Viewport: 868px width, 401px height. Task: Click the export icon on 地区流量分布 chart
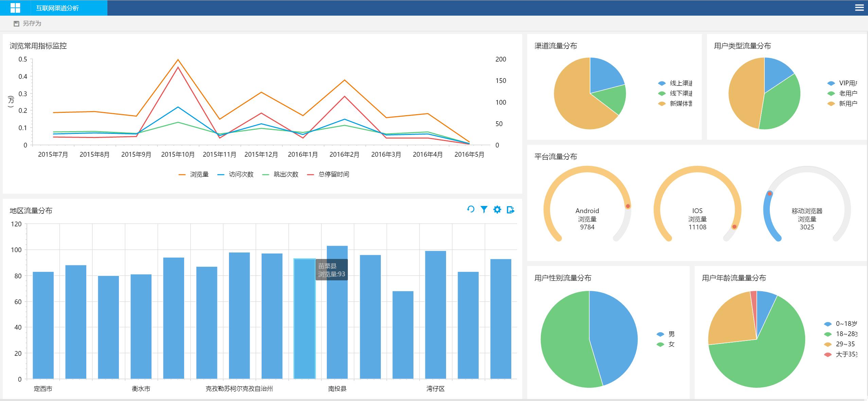tap(510, 210)
